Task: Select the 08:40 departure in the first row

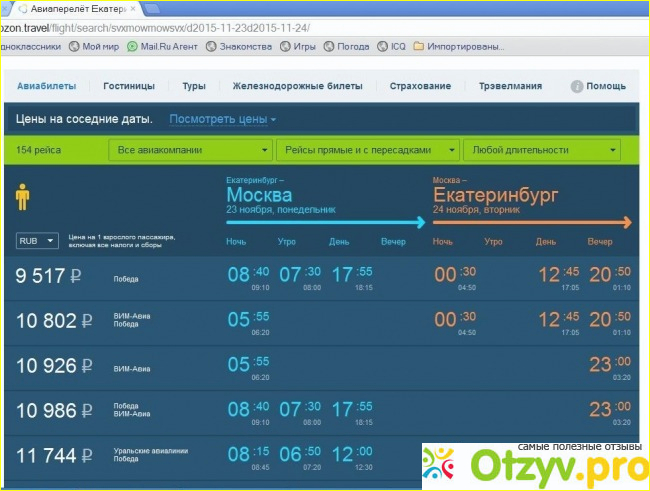Action: pos(247,274)
